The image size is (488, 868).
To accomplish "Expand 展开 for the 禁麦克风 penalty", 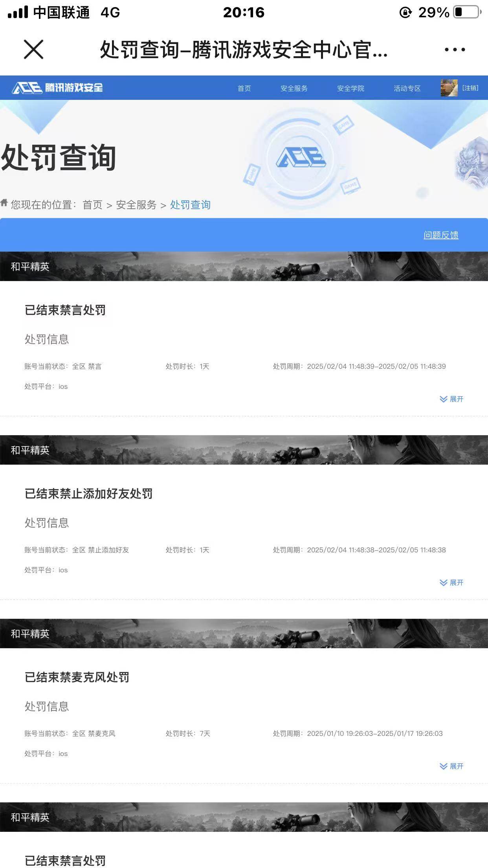I will click(451, 766).
